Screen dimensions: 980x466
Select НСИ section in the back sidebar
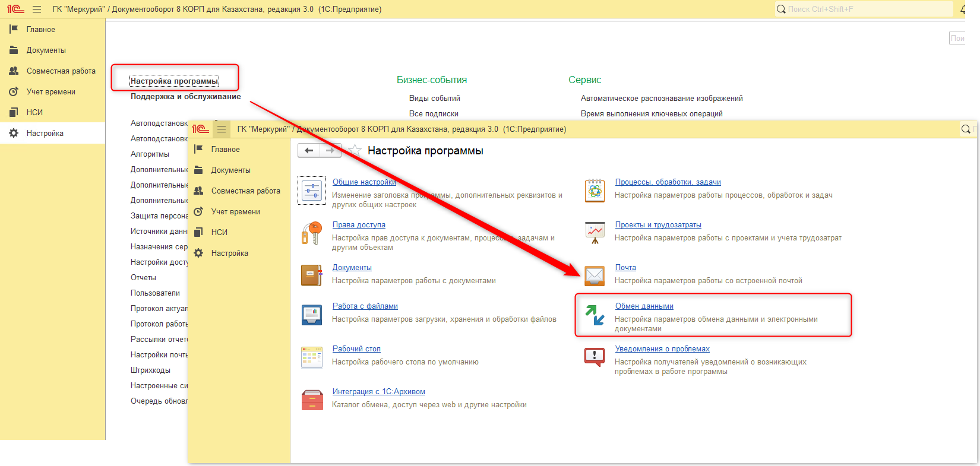(x=34, y=112)
